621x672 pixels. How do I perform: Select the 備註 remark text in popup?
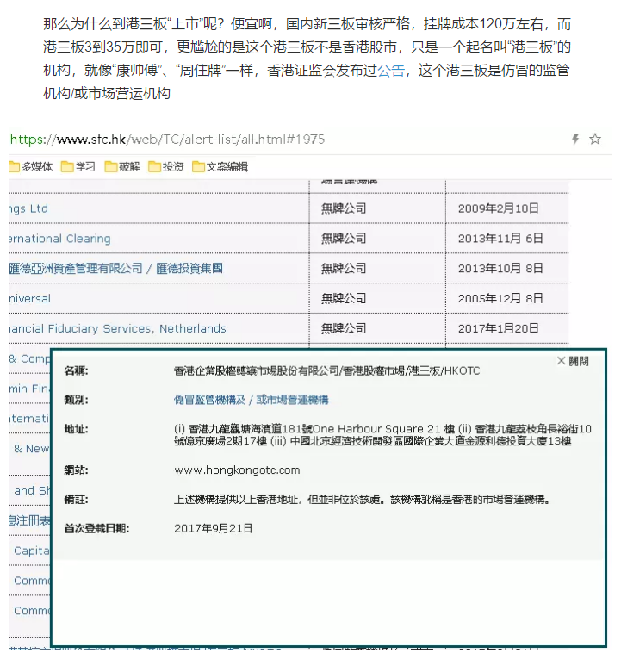pyautogui.click(x=362, y=500)
